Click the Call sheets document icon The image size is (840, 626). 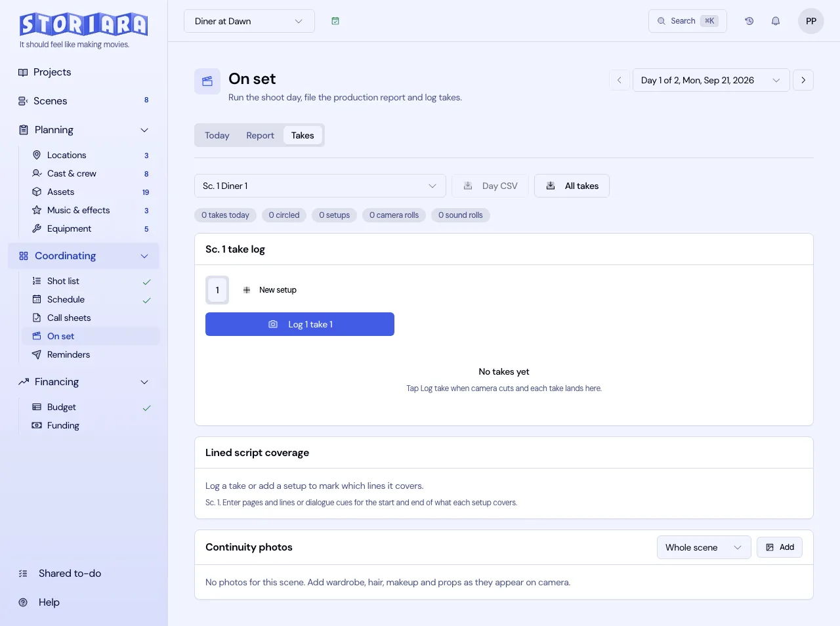(x=37, y=318)
